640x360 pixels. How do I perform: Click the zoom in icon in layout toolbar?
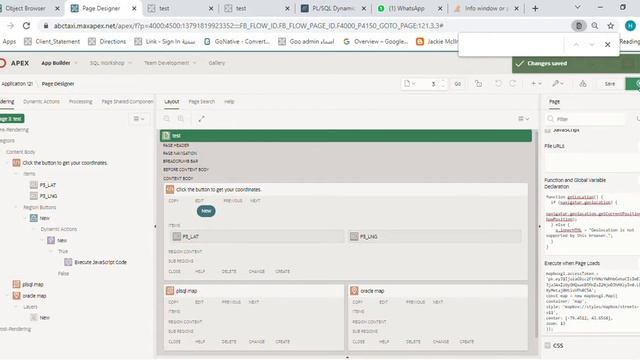(180, 119)
